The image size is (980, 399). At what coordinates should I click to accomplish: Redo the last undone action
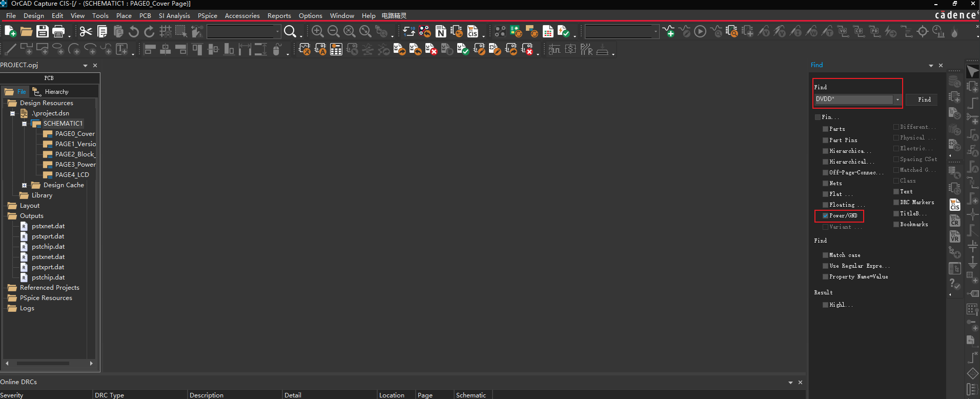149,31
